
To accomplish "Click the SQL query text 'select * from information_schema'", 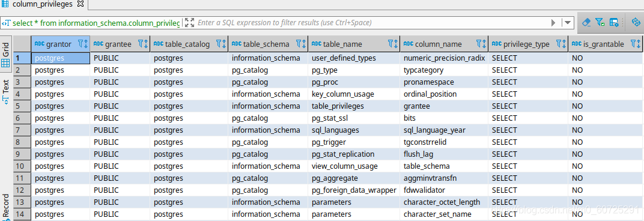I will click(x=70, y=23).
